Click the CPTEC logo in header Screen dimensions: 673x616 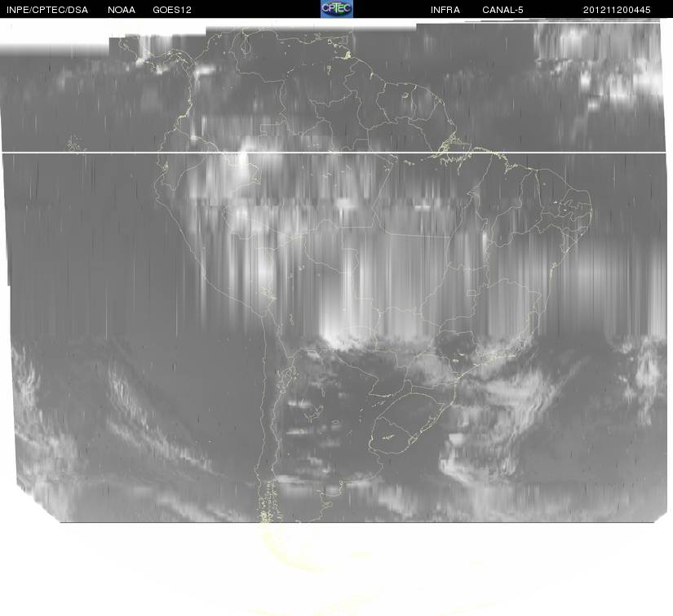(x=337, y=9)
